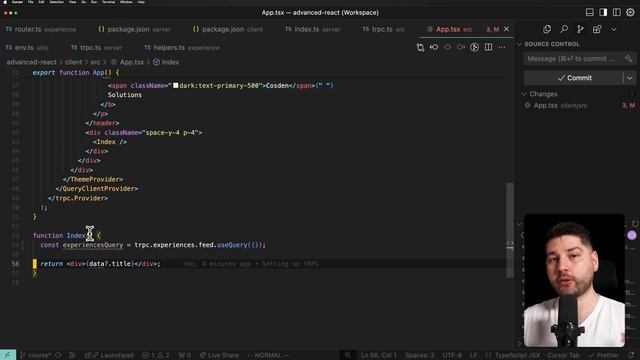Switch to trpc.ts server tab
The width and height of the screenshot is (640, 360).
pyautogui.click(x=96, y=48)
